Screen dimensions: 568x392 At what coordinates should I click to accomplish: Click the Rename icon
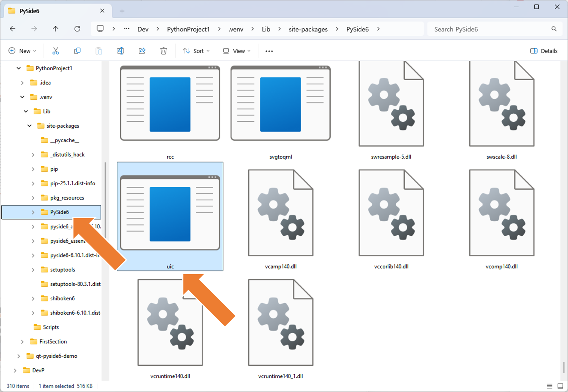(x=120, y=51)
